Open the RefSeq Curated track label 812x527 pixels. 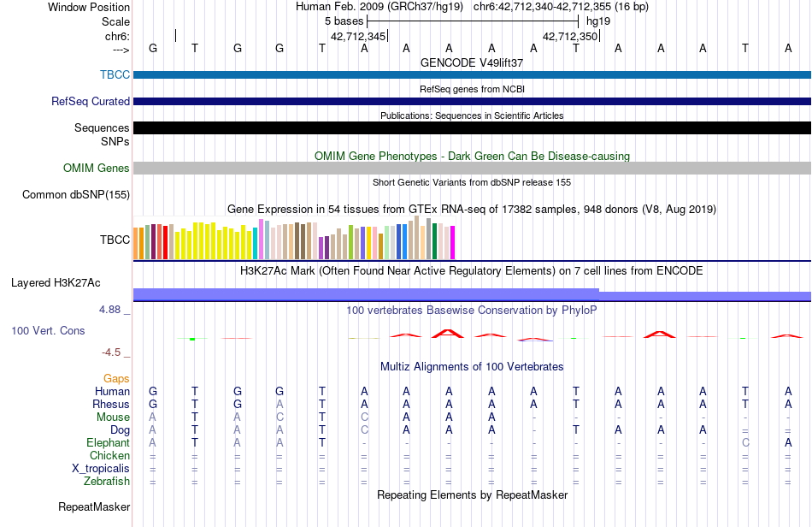click(x=91, y=101)
